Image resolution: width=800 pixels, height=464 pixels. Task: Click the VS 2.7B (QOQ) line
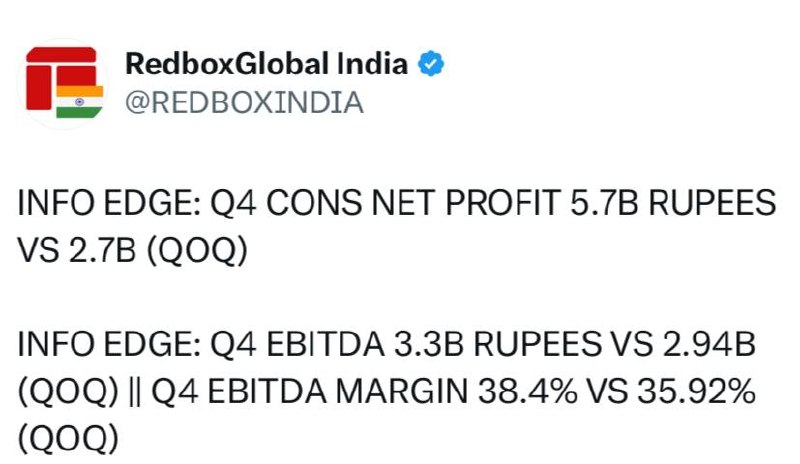(133, 251)
